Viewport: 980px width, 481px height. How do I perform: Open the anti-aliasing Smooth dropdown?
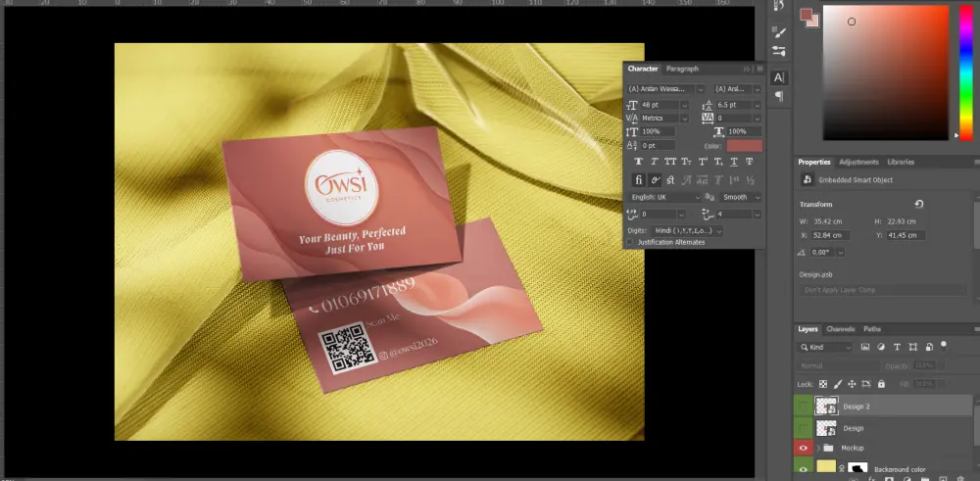click(x=740, y=197)
